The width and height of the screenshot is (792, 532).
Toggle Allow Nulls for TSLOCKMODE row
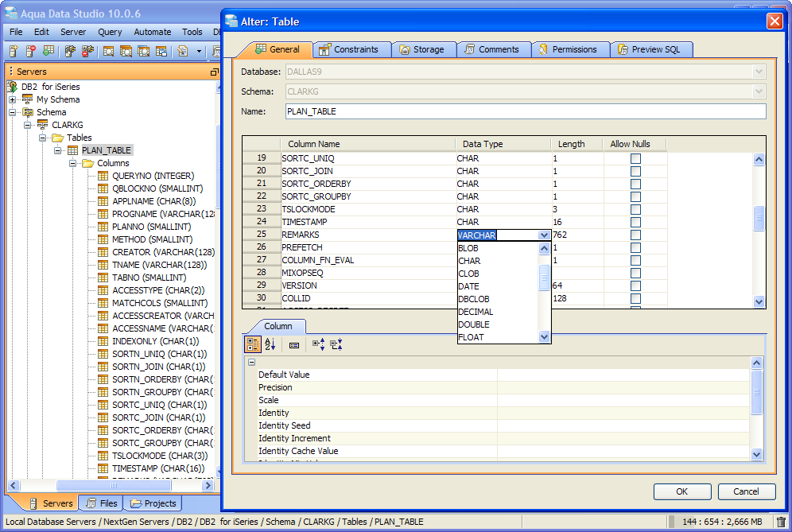coord(635,209)
